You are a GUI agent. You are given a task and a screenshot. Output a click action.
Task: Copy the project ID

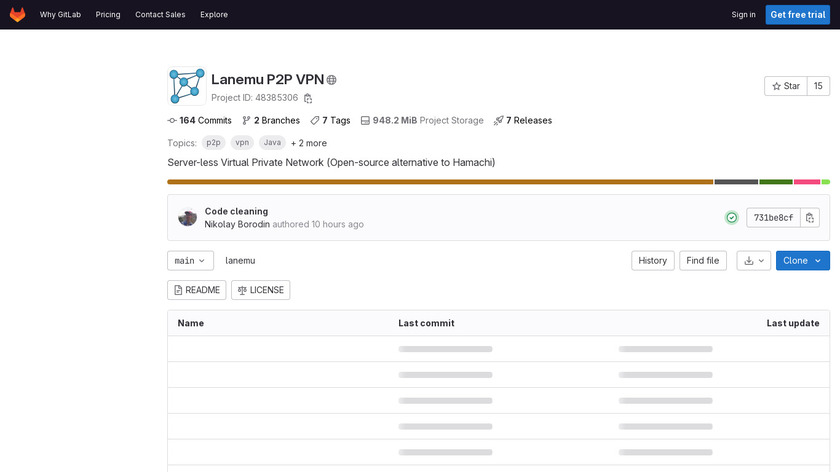coord(308,98)
